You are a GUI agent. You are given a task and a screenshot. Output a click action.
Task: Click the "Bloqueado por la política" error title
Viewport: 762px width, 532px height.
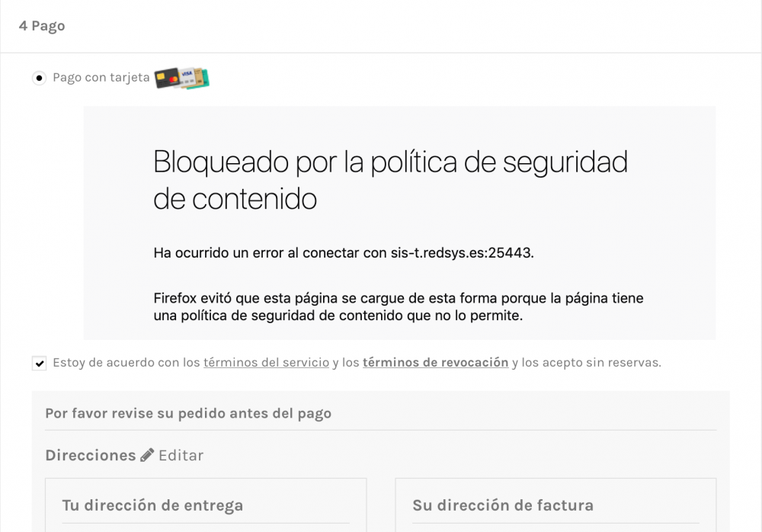(x=390, y=179)
